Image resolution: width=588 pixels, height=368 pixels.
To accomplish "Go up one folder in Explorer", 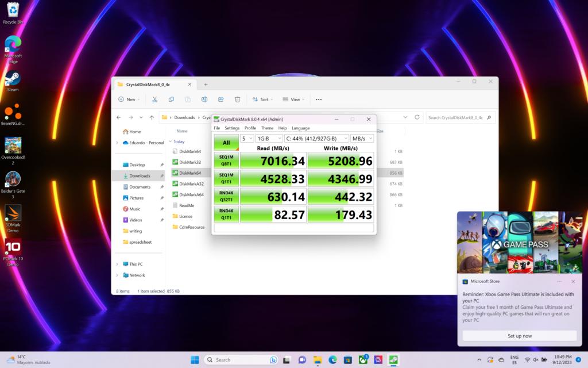I will click(152, 117).
